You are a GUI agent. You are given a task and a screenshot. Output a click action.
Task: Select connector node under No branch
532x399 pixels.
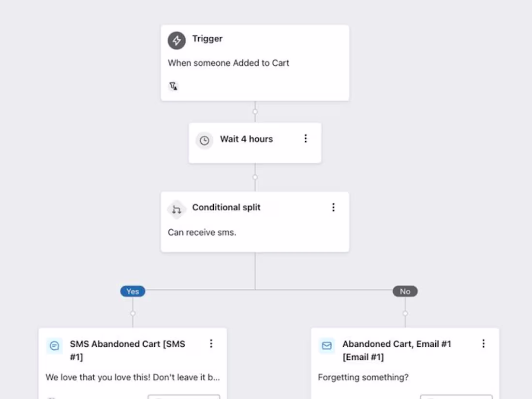coord(405,313)
